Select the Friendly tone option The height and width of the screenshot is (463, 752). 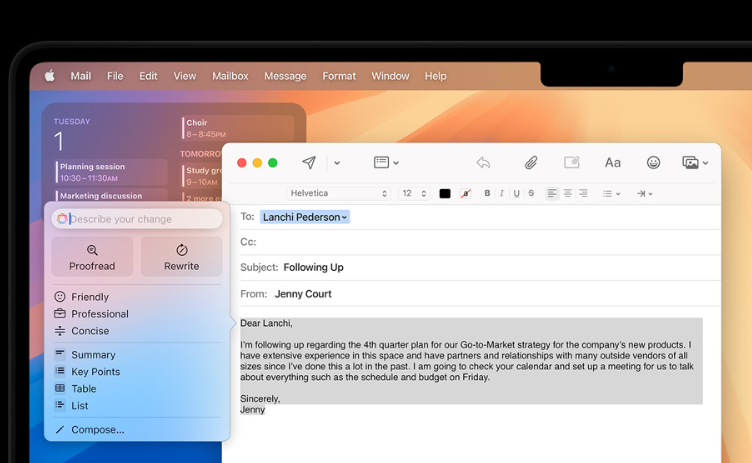89,297
